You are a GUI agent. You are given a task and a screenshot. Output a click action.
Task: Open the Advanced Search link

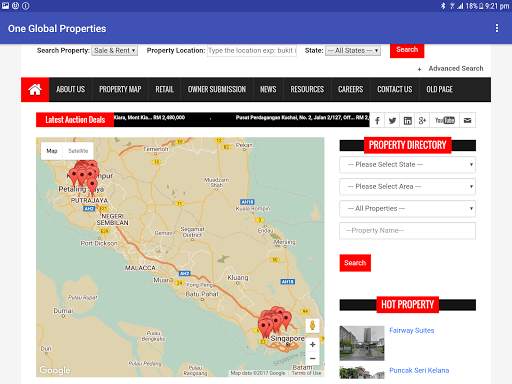[456, 69]
